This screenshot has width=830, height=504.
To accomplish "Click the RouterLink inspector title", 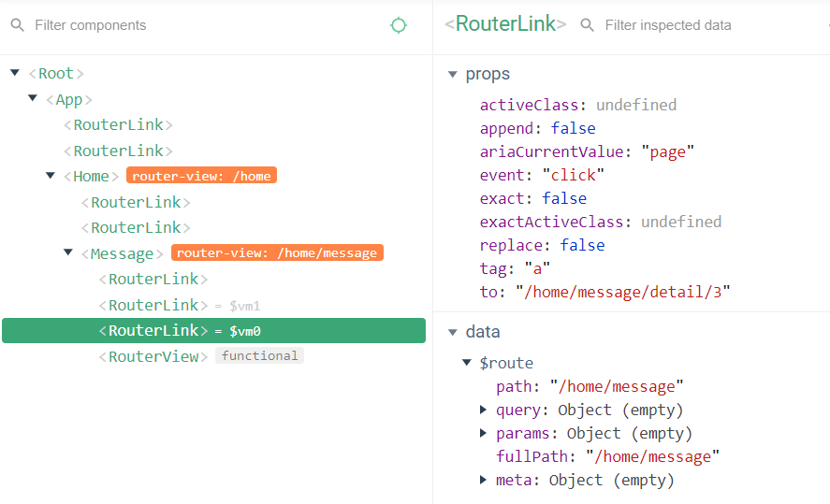I will click(505, 23).
